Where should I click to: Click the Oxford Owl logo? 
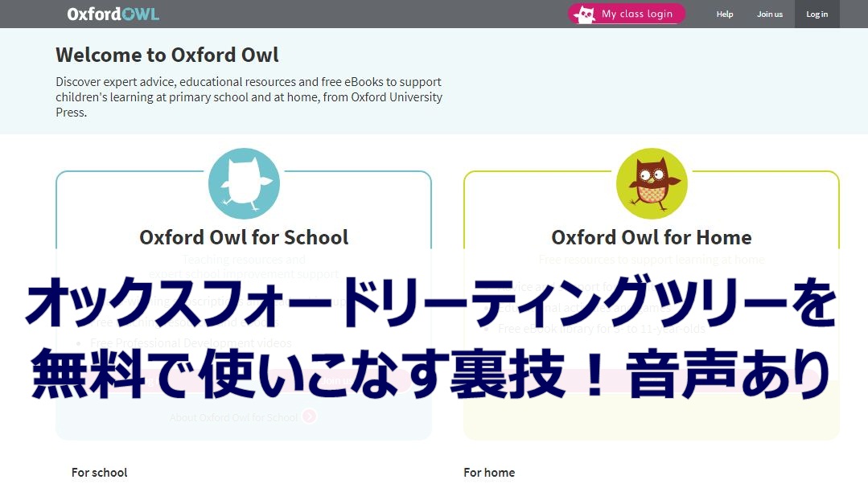pyautogui.click(x=113, y=14)
